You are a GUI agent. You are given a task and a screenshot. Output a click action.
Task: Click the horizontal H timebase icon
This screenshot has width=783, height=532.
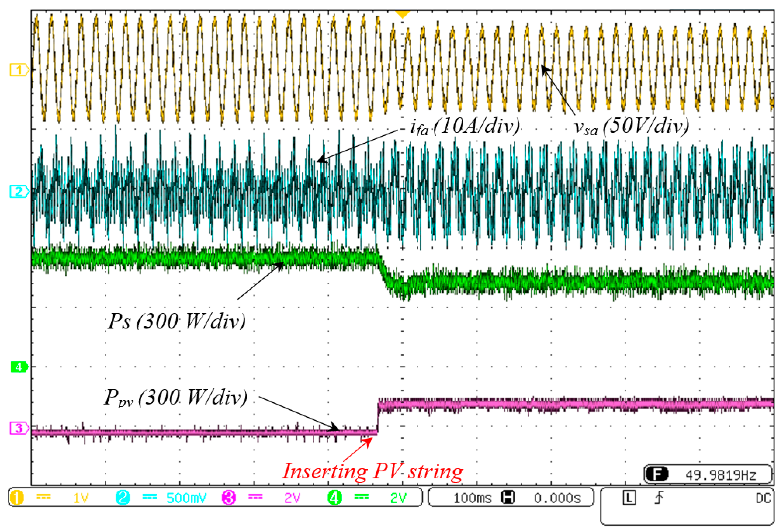coord(508,497)
